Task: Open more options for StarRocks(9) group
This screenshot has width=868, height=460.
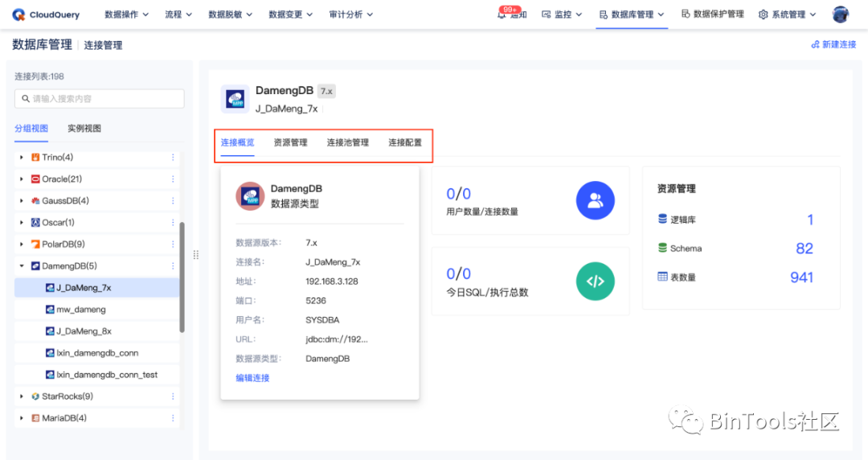Action: point(173,396)
